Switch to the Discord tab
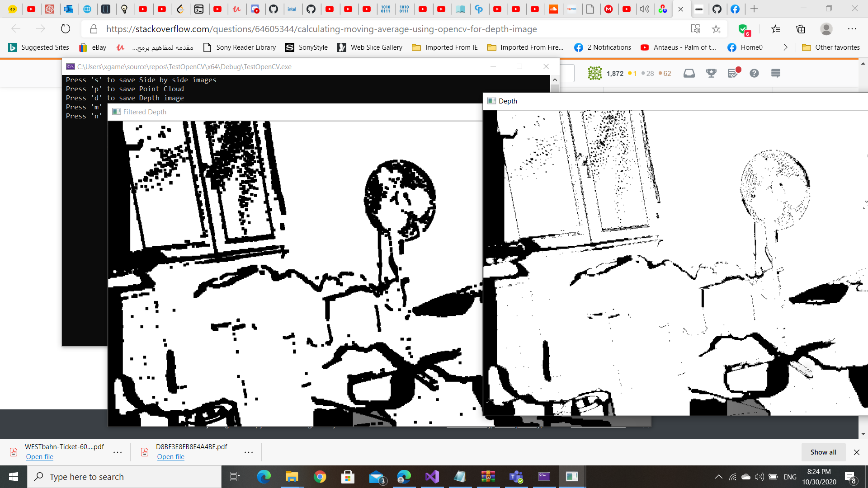868x488 pixels. click(255, 9)
